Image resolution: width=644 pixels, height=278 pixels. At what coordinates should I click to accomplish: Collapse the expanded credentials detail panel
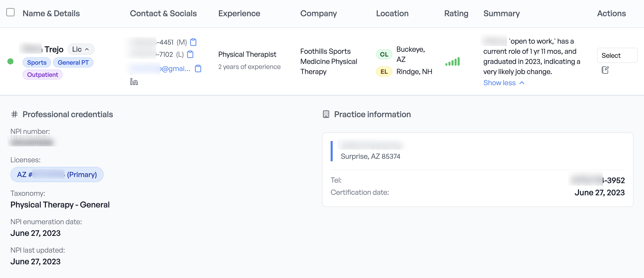point(88,49)
